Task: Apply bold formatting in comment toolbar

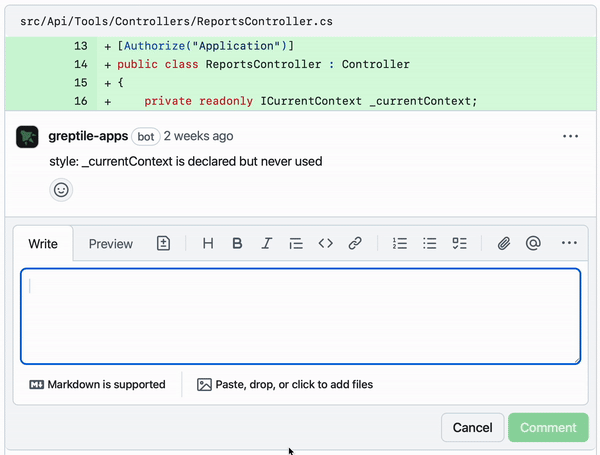Action: 237,243
